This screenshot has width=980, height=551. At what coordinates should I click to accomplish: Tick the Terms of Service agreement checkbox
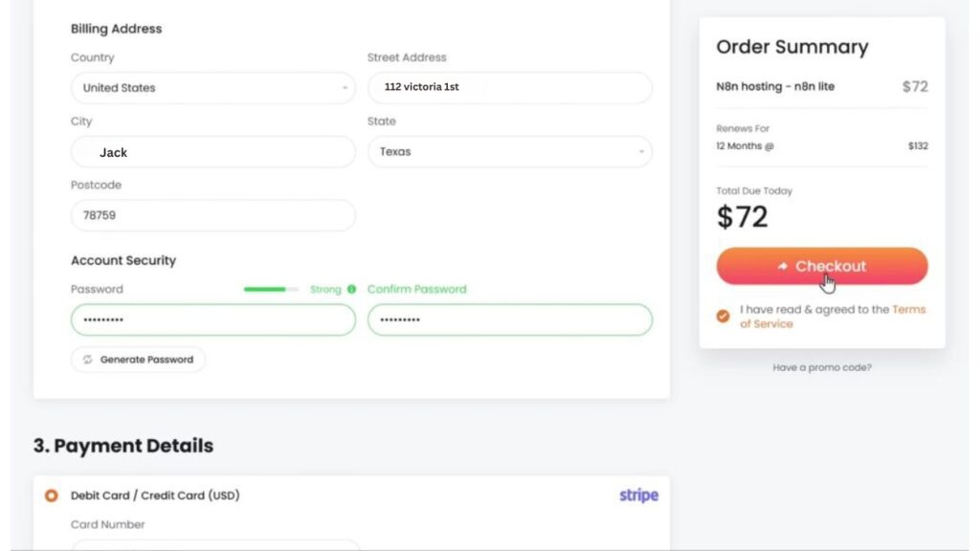(724, 317)
